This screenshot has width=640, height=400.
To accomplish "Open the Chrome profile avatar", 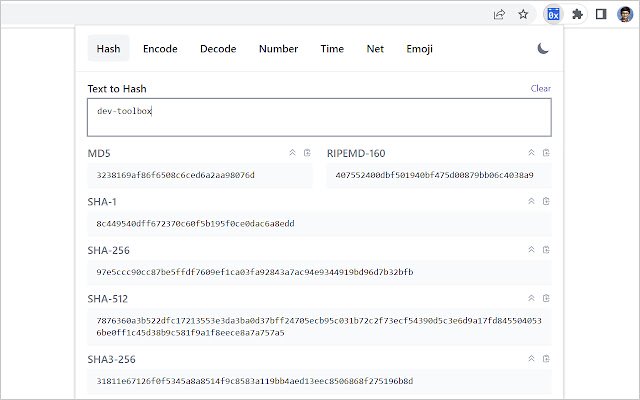I will [x=625, y=15].
